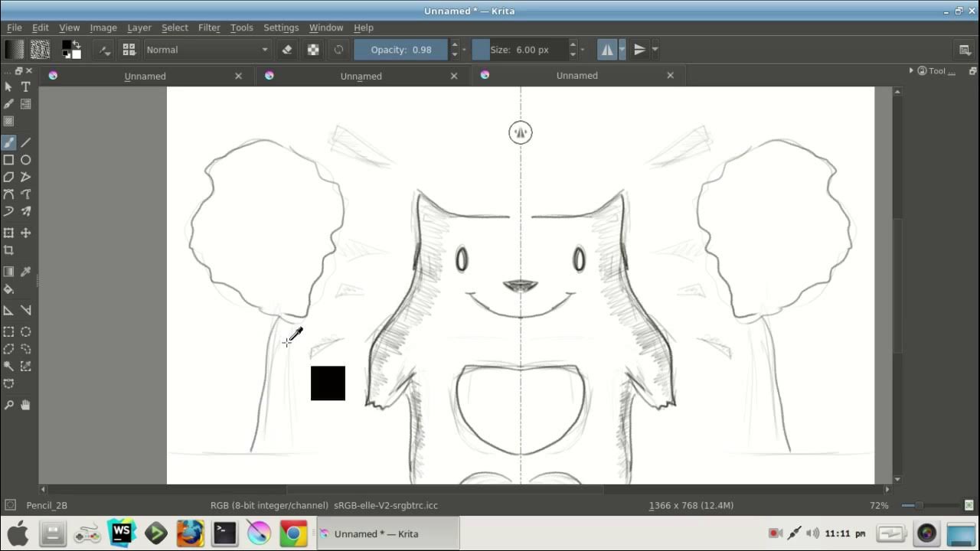Select the Freehand Brush tool
Viewport: 980px width, 551px height.
coord(8,142)
